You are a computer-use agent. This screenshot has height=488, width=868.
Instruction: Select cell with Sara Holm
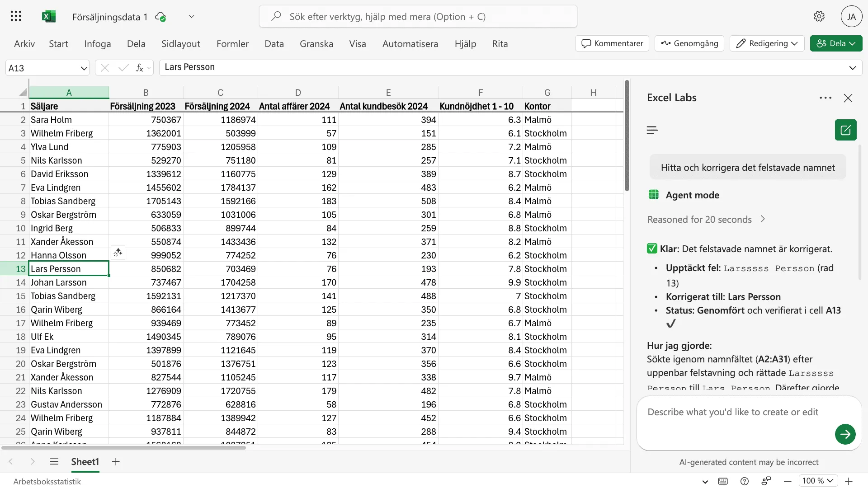tap(69, 120)
